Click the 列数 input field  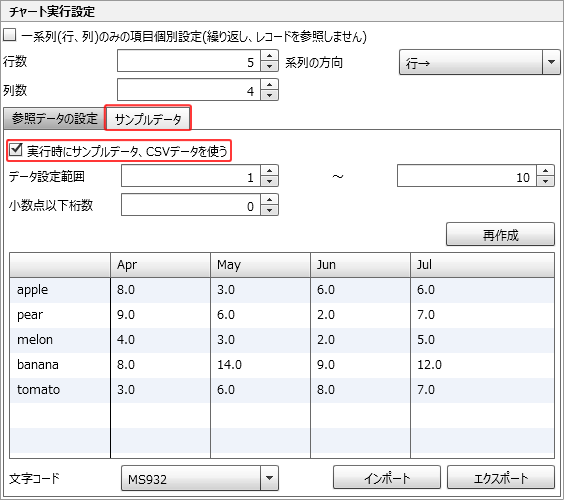point(189,90)
